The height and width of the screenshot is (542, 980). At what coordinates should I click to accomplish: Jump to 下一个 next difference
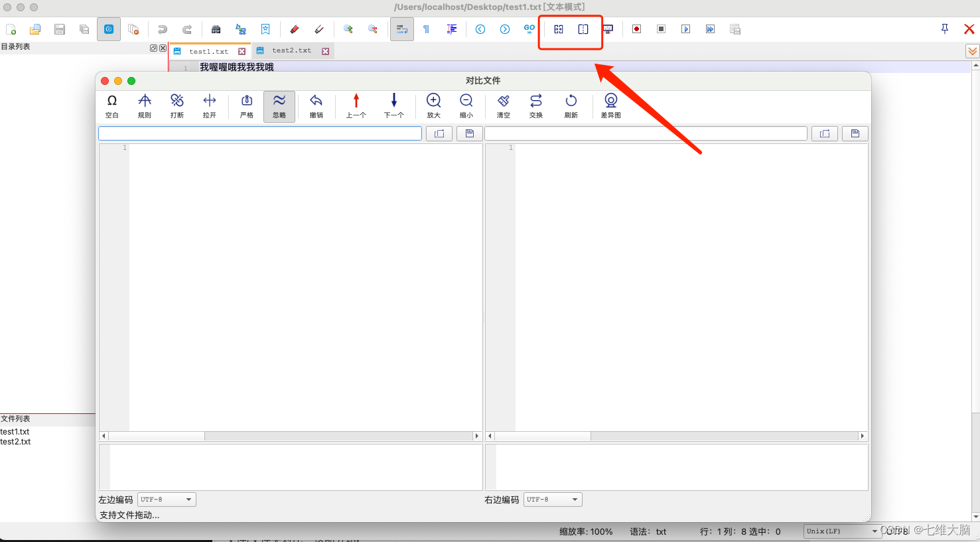pos(394,105)
